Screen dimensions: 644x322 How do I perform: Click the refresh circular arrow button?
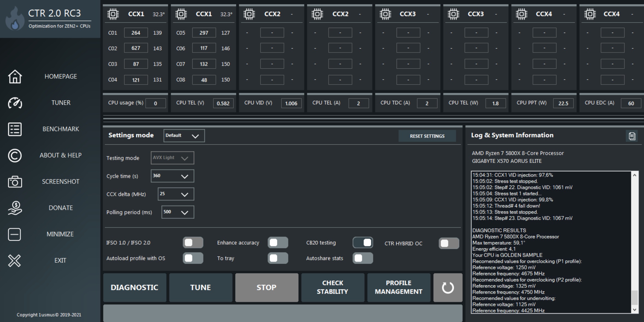click(x=448, y=287)
